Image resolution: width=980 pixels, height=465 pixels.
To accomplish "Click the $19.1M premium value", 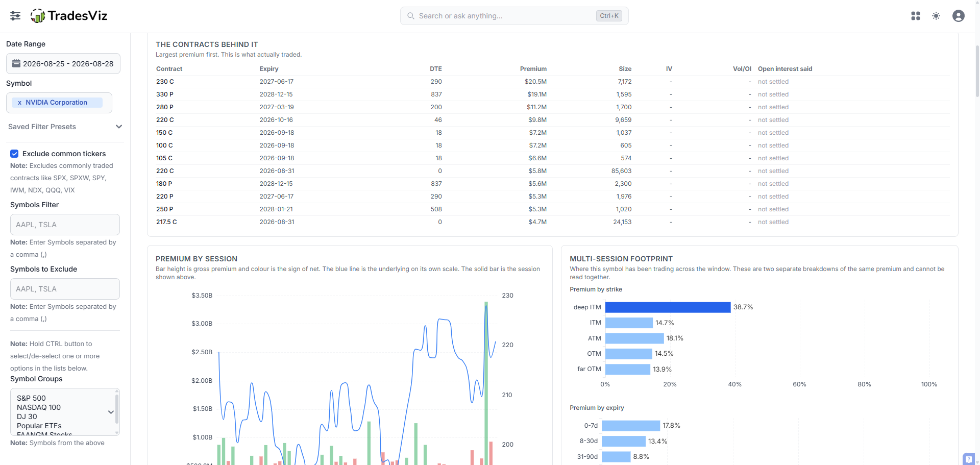I will [x=537, y=94].
